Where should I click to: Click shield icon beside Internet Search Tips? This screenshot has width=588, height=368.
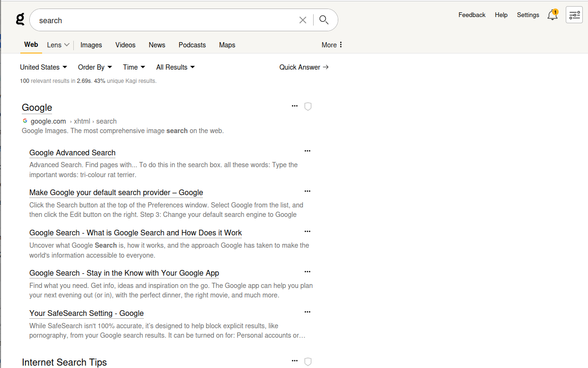coord(308,362)
